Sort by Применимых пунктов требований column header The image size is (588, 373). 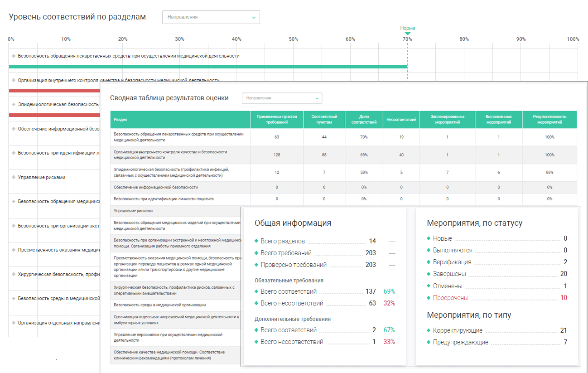pos(277,120)
